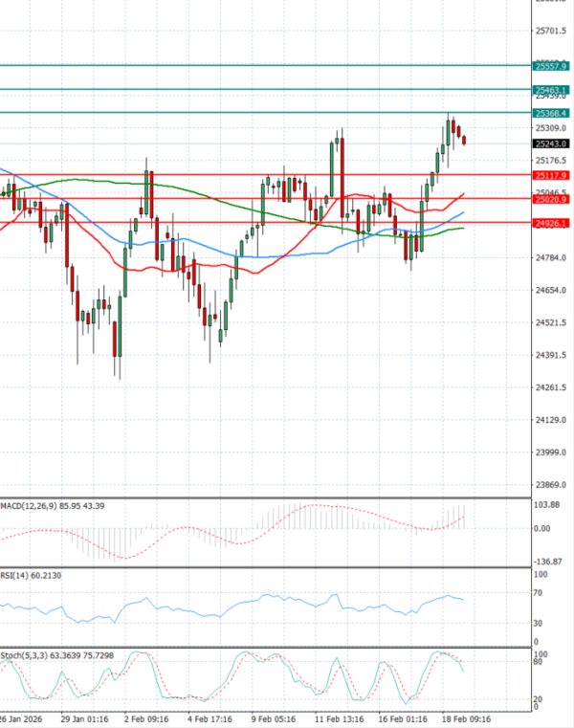
Task: Click the 18 Feb 09:16 time marker
Action: pyautogui.click(x=467, y=719)
